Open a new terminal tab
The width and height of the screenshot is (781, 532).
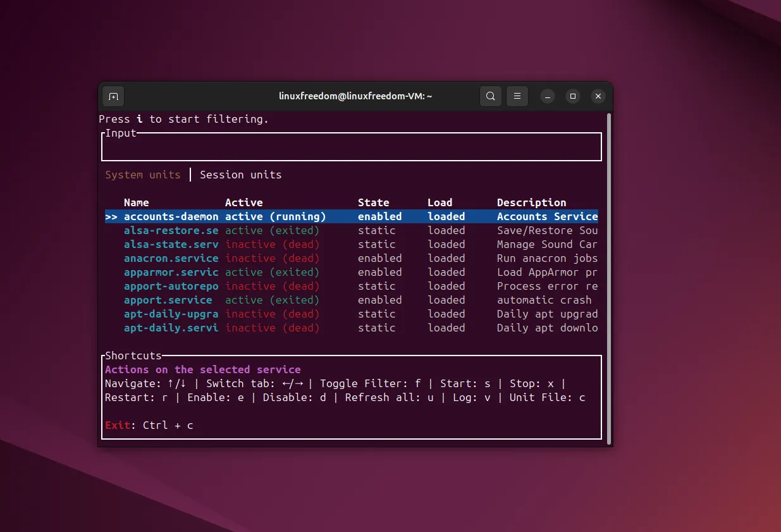(x=113, y=96)
